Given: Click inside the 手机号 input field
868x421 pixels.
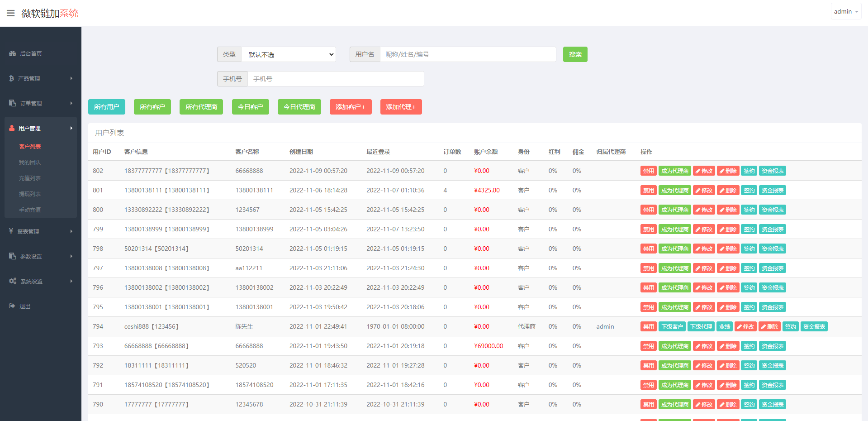Looking at the screenshot, I should pyautogui.click(x=336, y=78).
